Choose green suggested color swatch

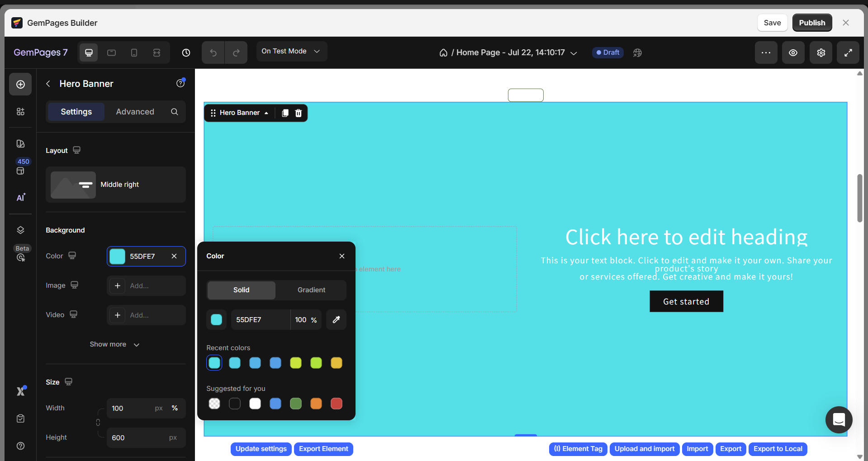click(x=296, y=404)
